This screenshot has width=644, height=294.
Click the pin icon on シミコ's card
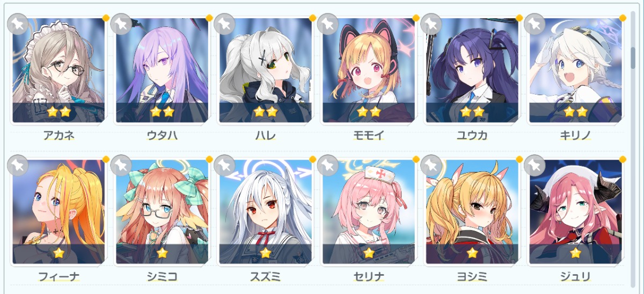tap(121, 166)
